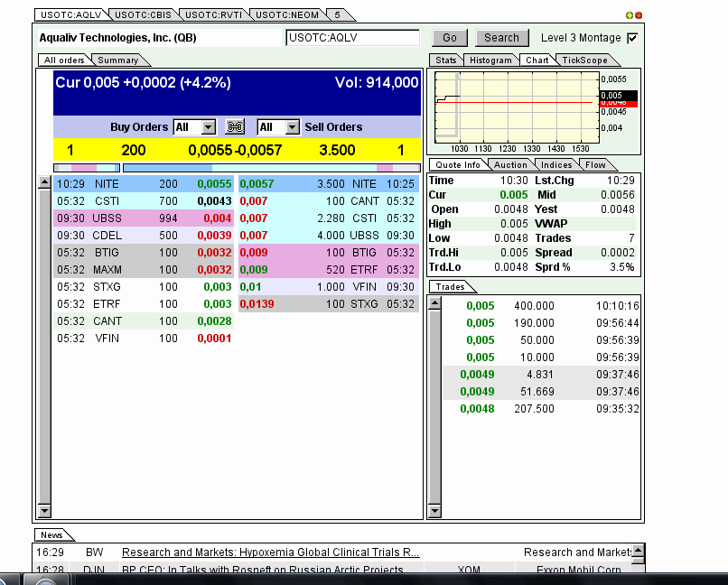
Task: Click the green circle window control
Action: [x=630, y=15]
